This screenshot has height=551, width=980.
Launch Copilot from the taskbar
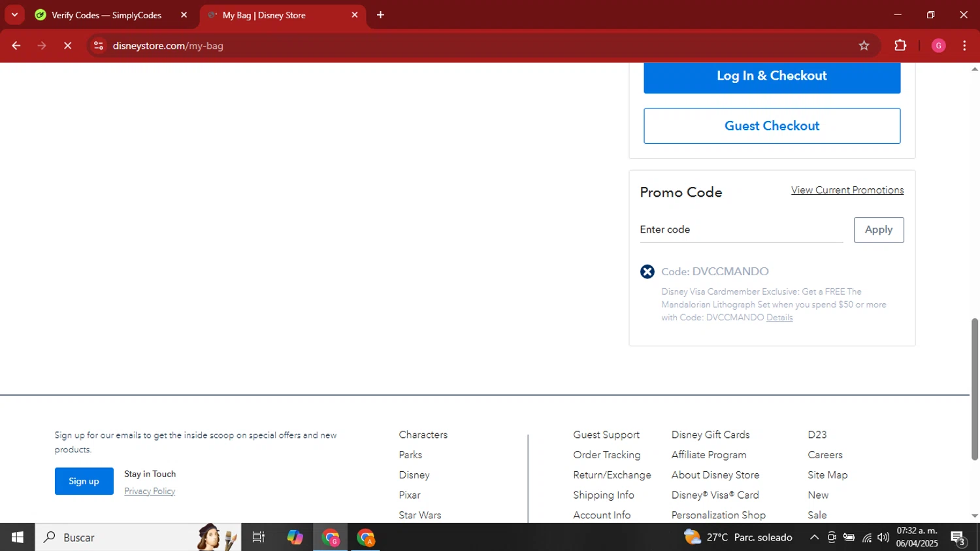(295, 537)
